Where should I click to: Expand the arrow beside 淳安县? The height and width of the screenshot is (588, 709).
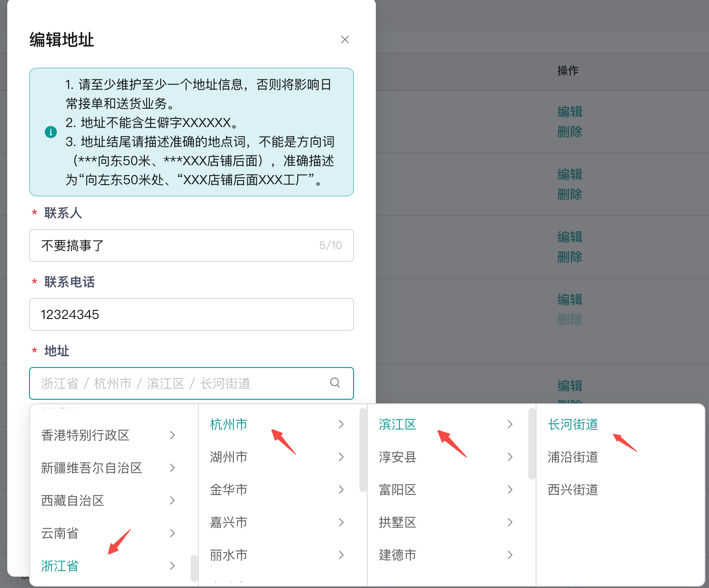pyautogui.click(x=510, y=457)
